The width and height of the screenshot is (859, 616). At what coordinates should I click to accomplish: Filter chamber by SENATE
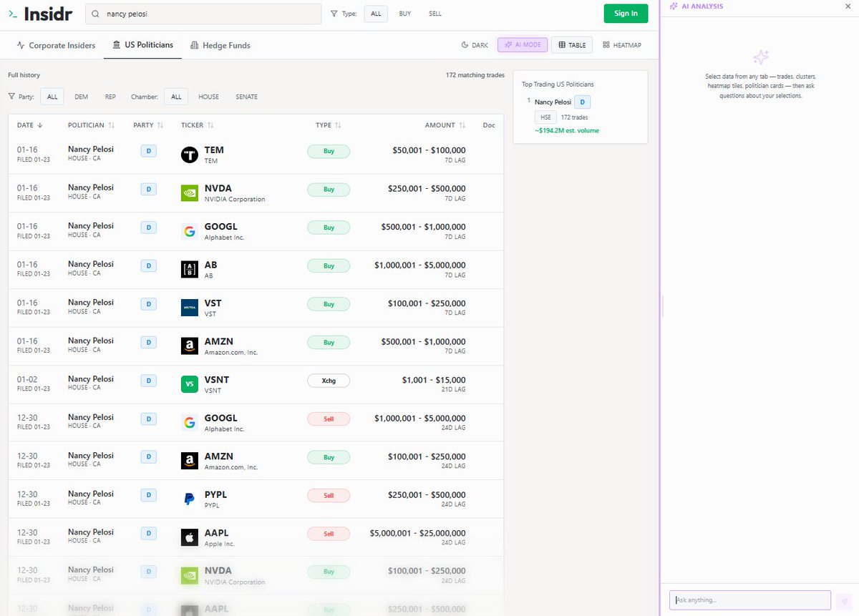tap(246, 97)
